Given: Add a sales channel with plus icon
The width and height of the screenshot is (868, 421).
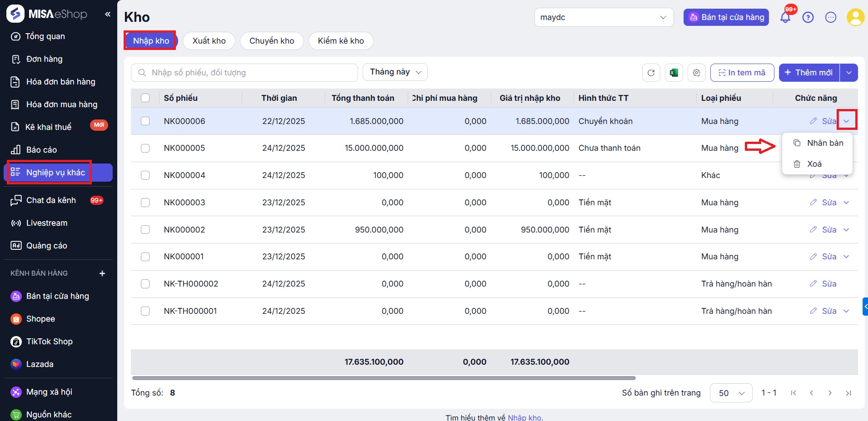Looking at the screenshot, I should coord(102,273).
